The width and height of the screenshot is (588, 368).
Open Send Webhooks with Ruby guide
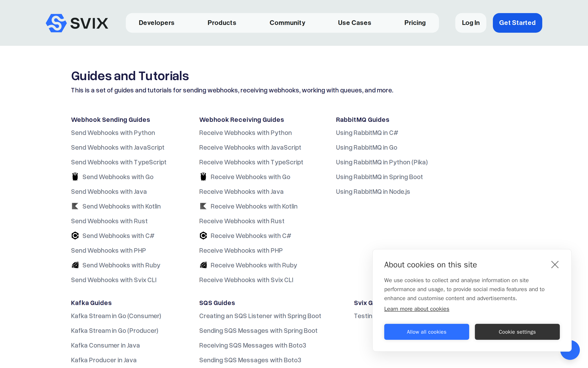(121, 265)
